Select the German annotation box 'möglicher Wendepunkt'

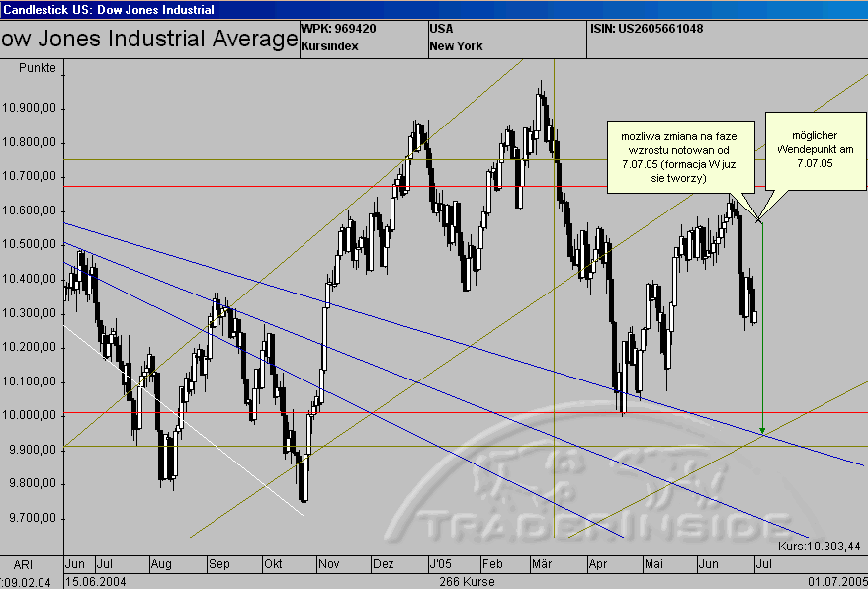pos(815,150)
